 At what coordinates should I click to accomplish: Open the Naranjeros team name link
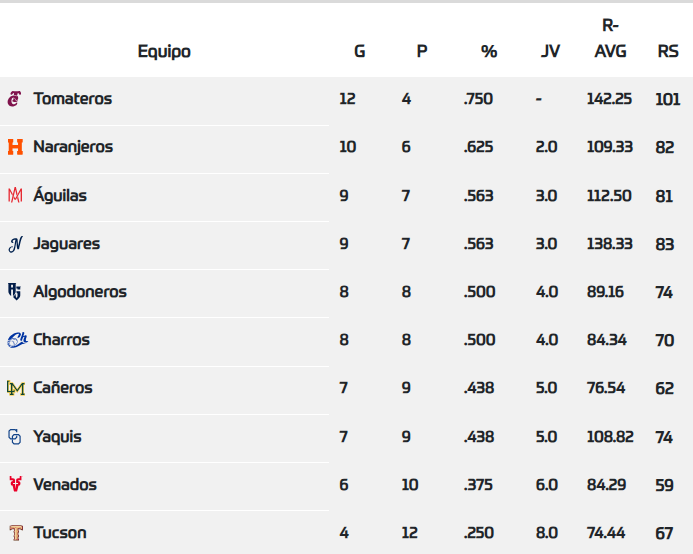(73, 147)
